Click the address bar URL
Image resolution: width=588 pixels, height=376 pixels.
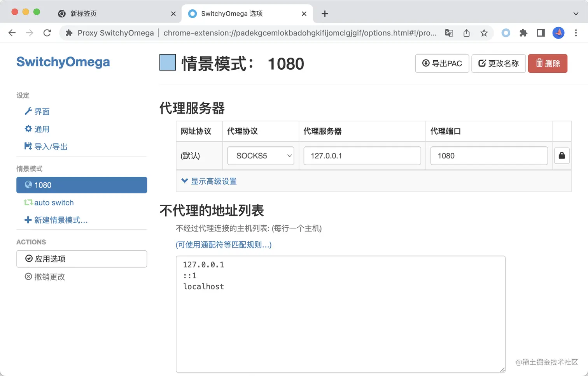click(300, 33)
